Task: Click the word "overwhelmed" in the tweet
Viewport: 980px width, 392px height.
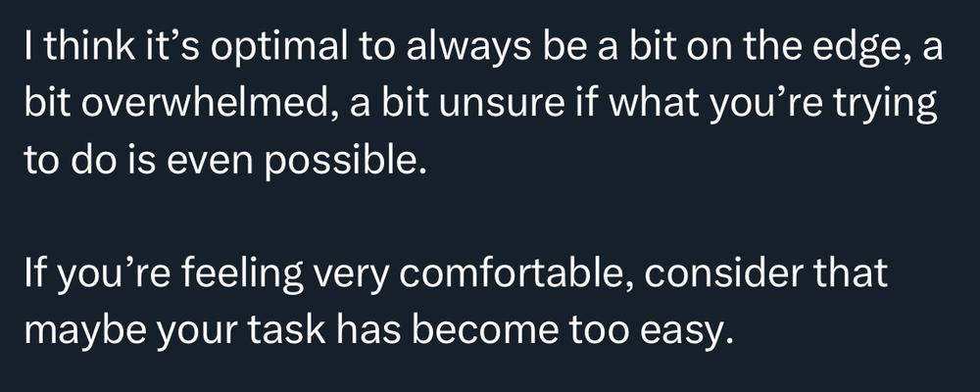Action: [x=212, y=105]
